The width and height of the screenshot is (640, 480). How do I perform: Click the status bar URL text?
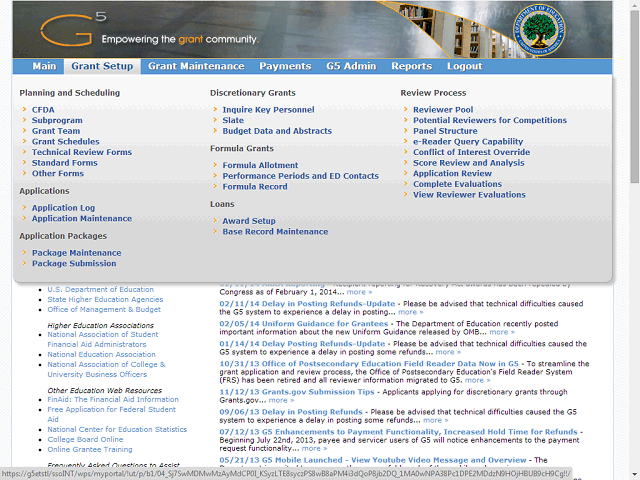coord(286,473)
